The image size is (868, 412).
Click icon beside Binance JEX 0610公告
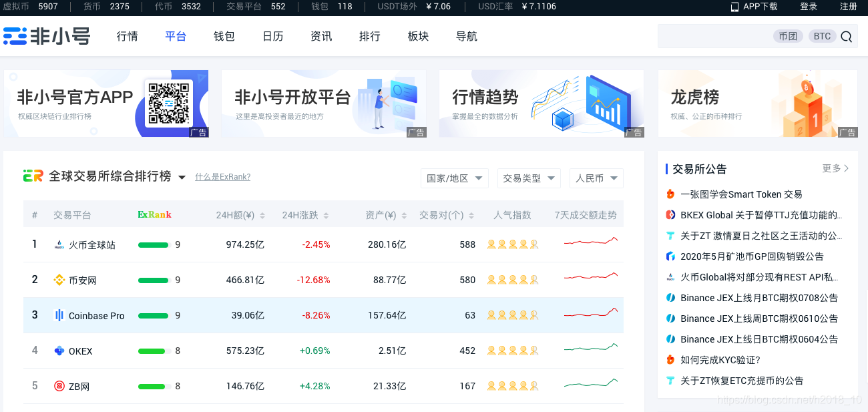[x=671, y=319]
